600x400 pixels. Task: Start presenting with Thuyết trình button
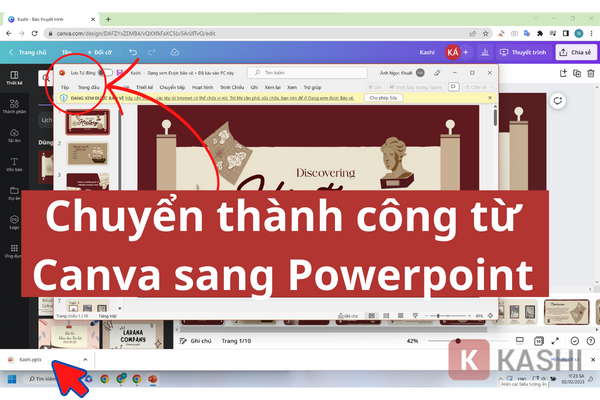click(523, 52)
